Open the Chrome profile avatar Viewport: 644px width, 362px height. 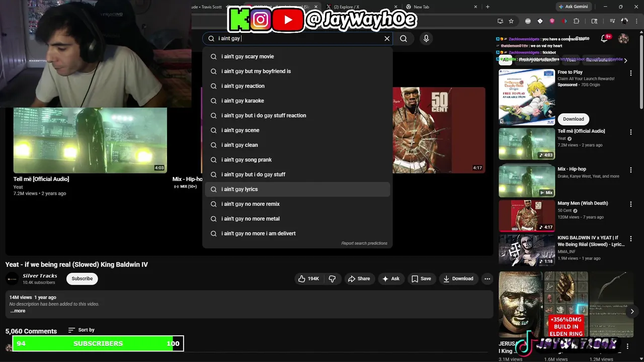click(624, 21)
